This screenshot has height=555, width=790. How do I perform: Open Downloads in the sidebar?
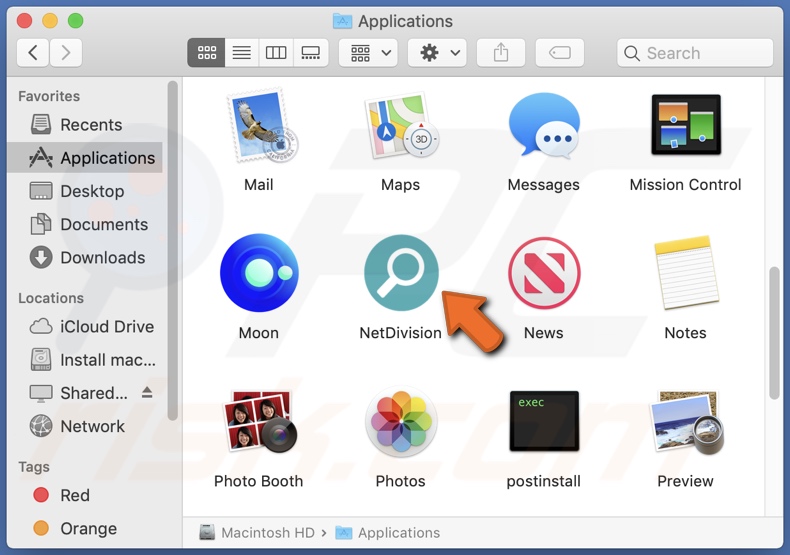(x=85, y=257)
